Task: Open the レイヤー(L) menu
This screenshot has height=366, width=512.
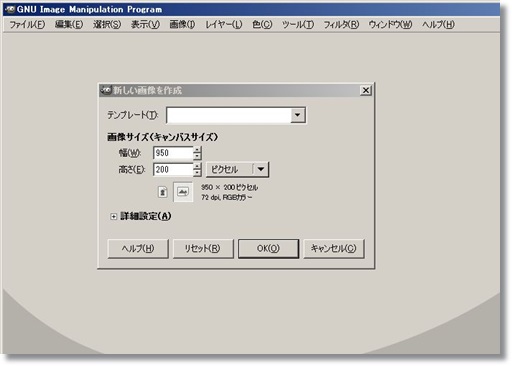Action: point(224,24)
